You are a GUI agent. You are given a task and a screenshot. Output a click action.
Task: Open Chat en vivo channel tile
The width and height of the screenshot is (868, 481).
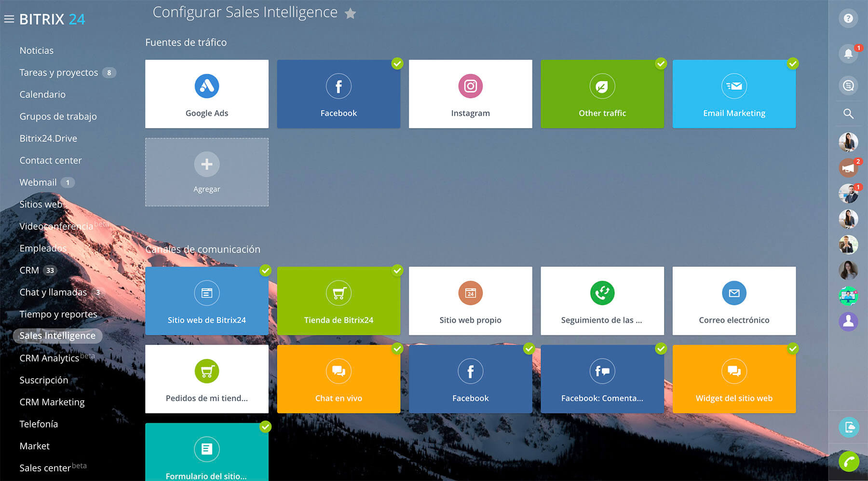[338, 379]
